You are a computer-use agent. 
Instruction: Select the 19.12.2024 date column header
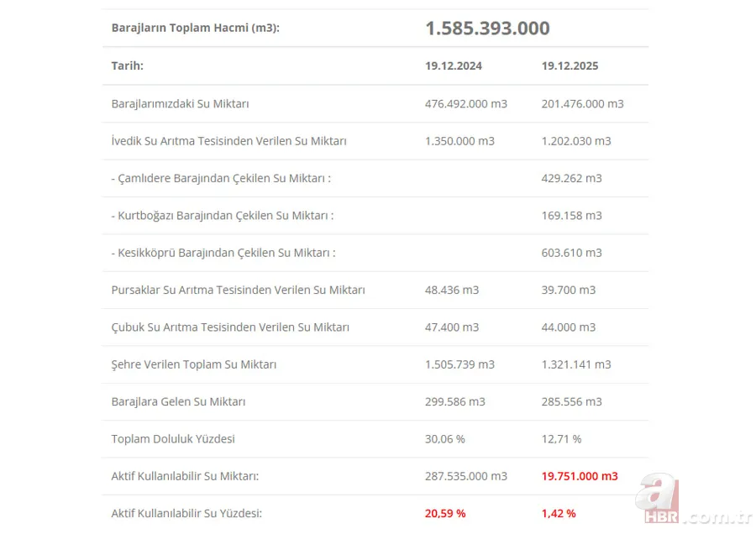pos(454,65)
